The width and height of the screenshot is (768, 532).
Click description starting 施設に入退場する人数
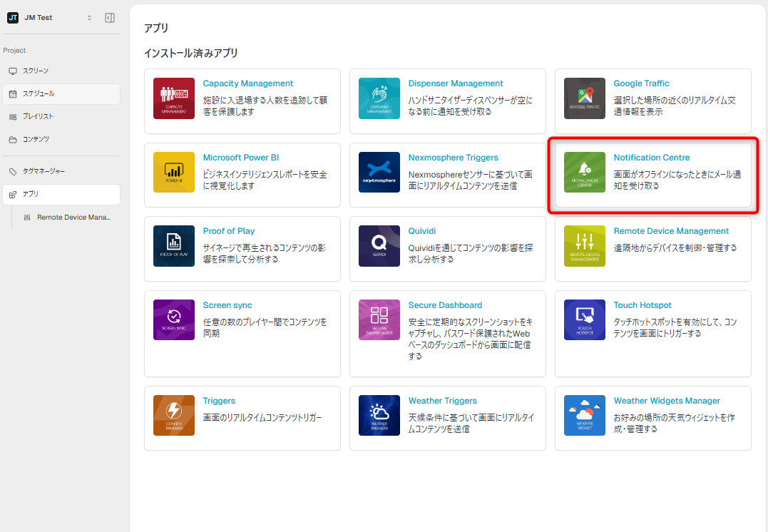coord(265,106)
